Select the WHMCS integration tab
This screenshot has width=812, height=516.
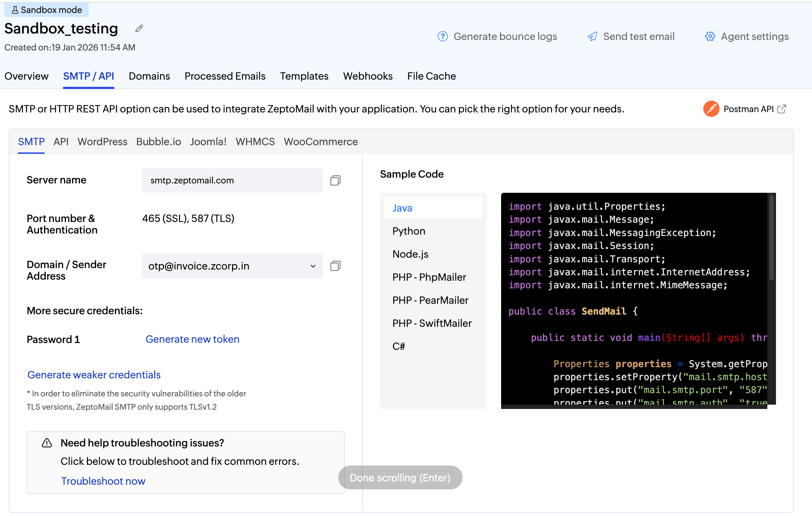click(255, 142)
